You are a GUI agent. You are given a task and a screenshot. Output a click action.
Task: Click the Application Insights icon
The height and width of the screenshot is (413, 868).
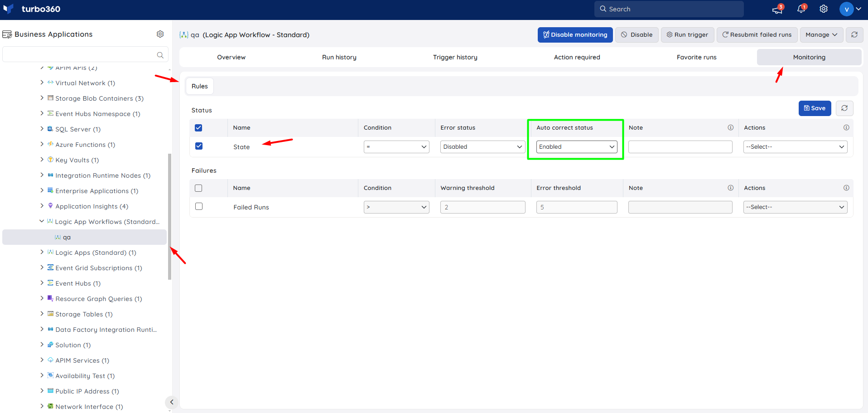pos(50,206)
